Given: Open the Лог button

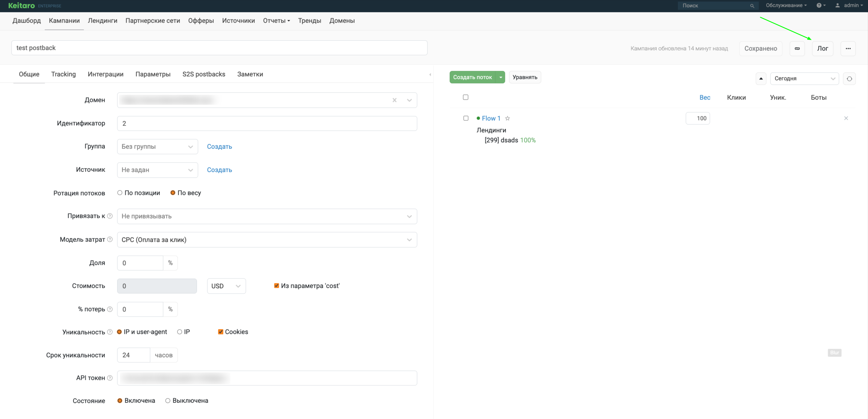Looking at the screenshot, I should click(x=823, y=48).
